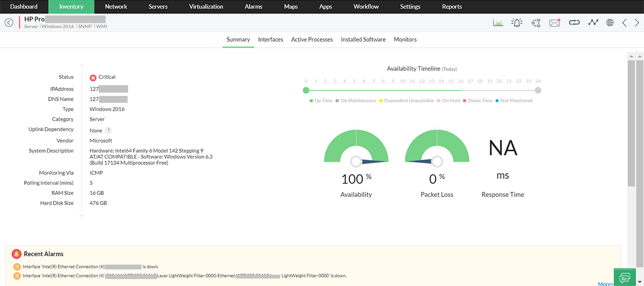Switch to the Interfaces tab

270,40
